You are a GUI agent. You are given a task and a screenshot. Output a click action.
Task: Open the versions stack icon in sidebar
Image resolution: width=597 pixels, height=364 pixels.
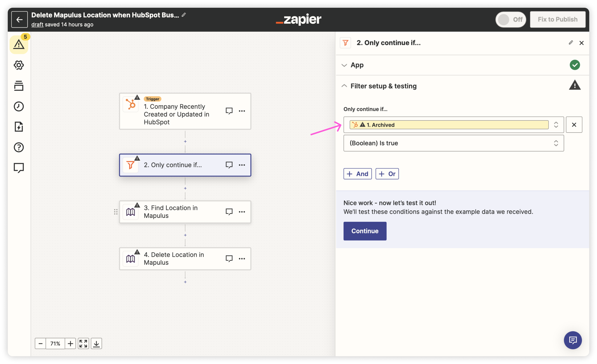(19, 86)
